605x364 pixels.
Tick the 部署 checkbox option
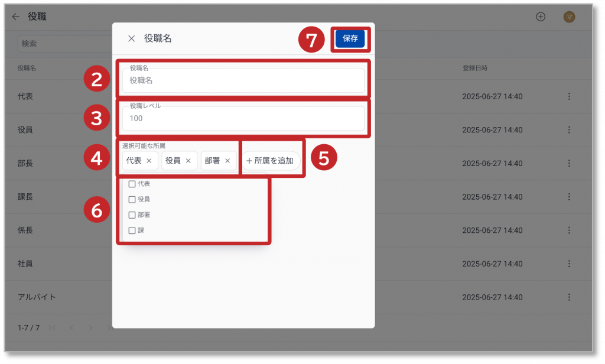132,215
